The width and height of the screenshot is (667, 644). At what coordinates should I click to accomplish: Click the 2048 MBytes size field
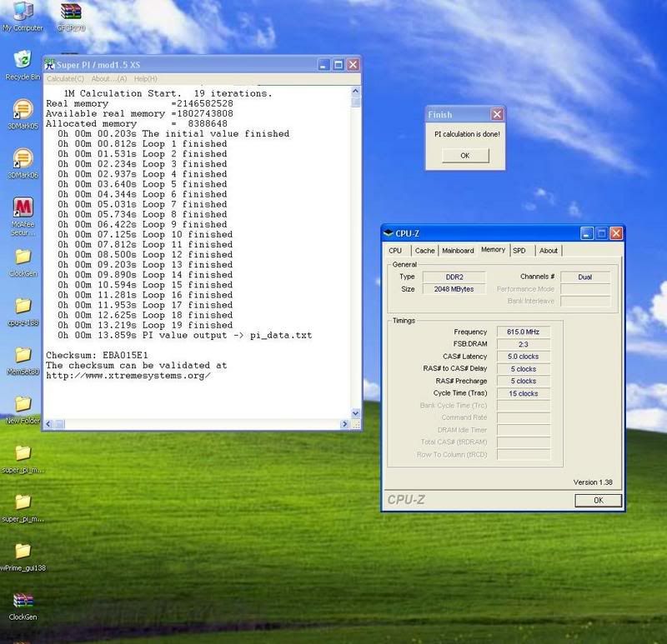(454, 289)
